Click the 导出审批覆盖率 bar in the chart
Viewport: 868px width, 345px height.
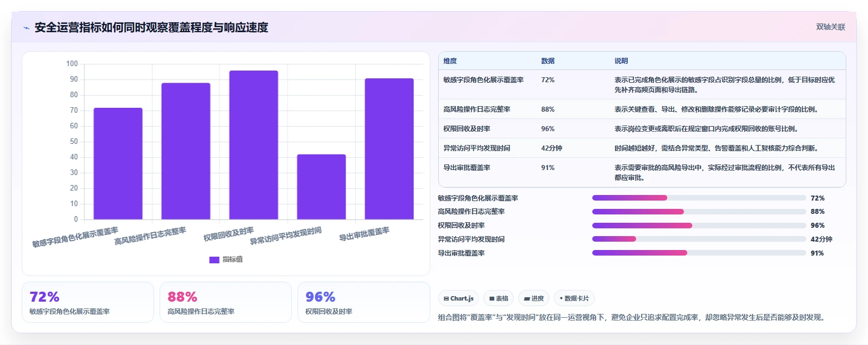coord(389,149)
